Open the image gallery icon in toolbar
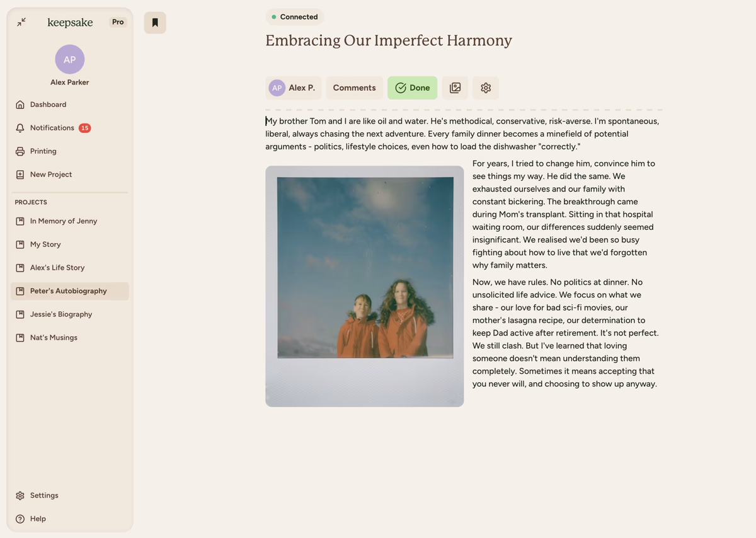This screenshot has height=538, width=756. (x=455, y=88)
